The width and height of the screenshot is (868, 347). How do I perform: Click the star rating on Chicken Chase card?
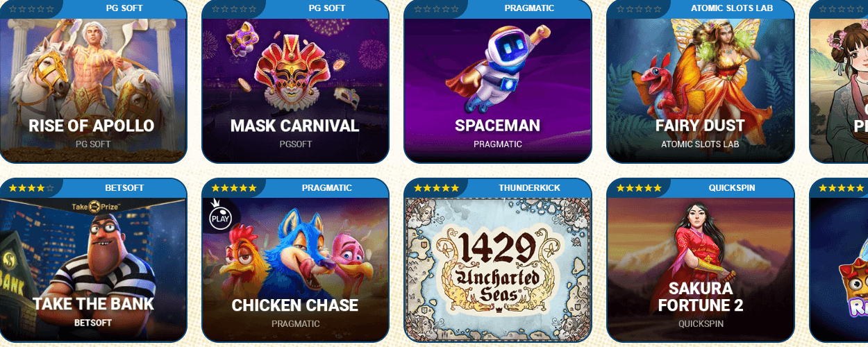pos(234,188)
